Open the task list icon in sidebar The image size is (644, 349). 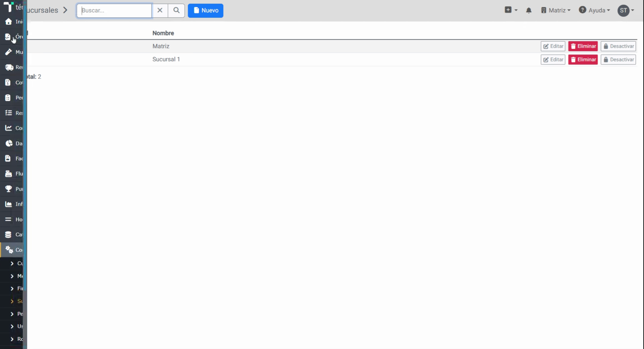click(x=8, y=113)
